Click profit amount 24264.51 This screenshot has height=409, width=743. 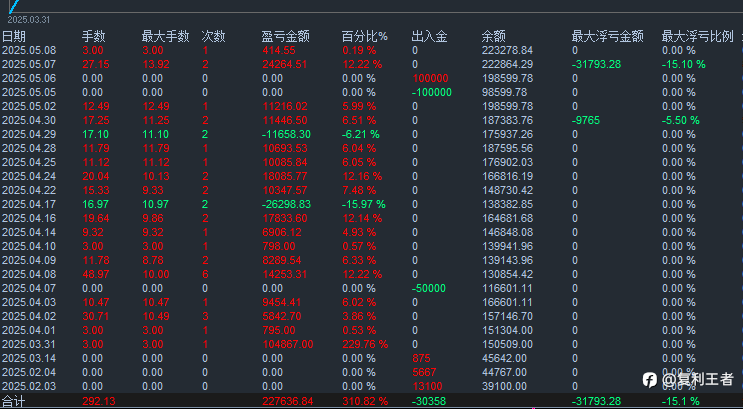point(284,64)
